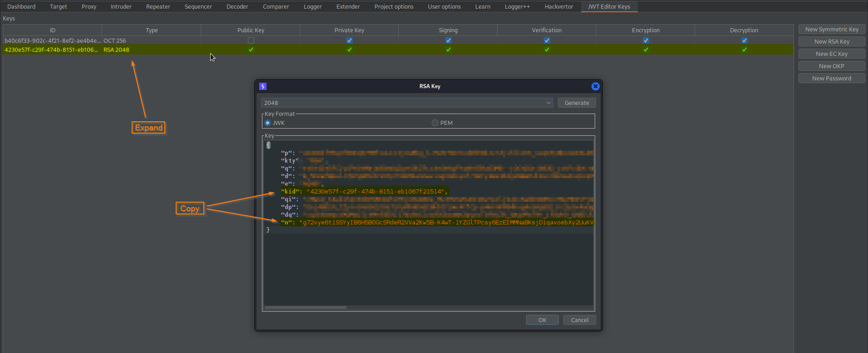Viewport: 868px width, 353px height.
Task: Click the Verification column header
Action: (547, 30)
